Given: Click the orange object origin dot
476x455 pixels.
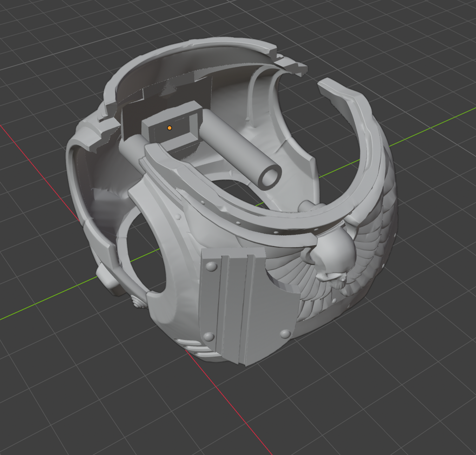Looking at the screenshot, I should coord(170,128).
